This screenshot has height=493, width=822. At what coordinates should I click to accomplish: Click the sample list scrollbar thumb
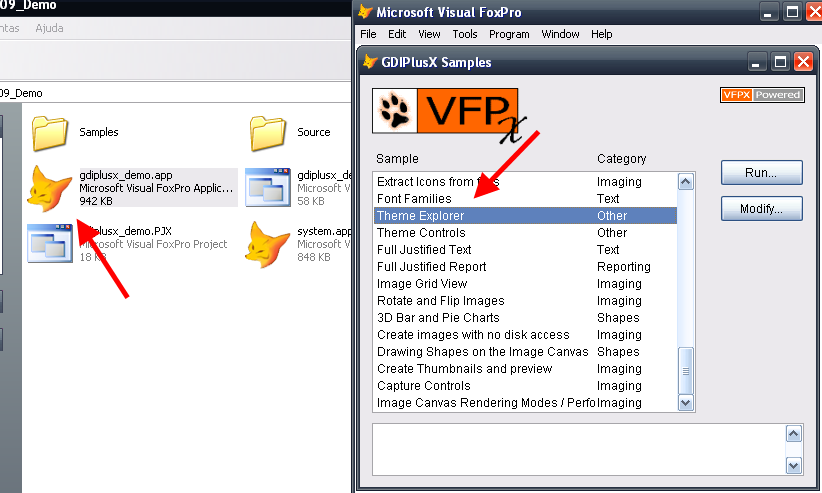click(686, 370)
